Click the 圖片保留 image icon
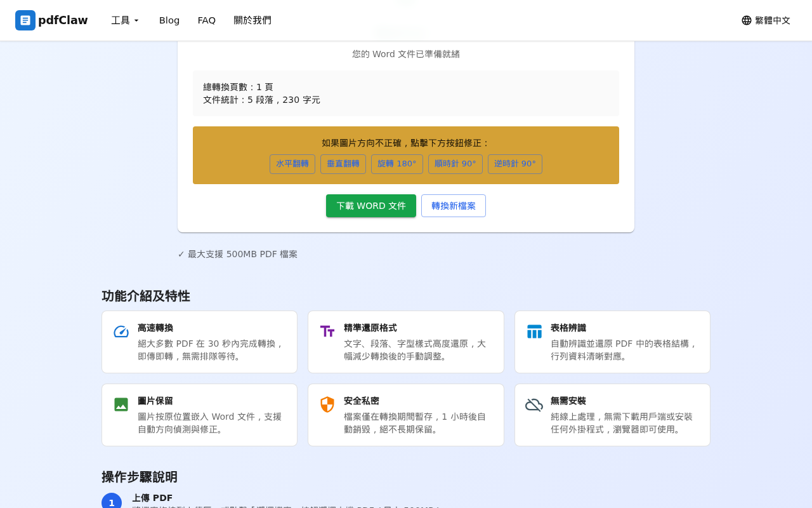This screenshot has width=812, height=508. pyautogui.click(x=121, y=403)
